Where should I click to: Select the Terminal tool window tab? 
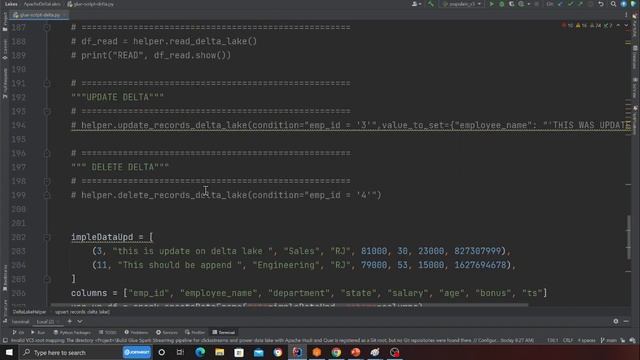tap(224, 333)
